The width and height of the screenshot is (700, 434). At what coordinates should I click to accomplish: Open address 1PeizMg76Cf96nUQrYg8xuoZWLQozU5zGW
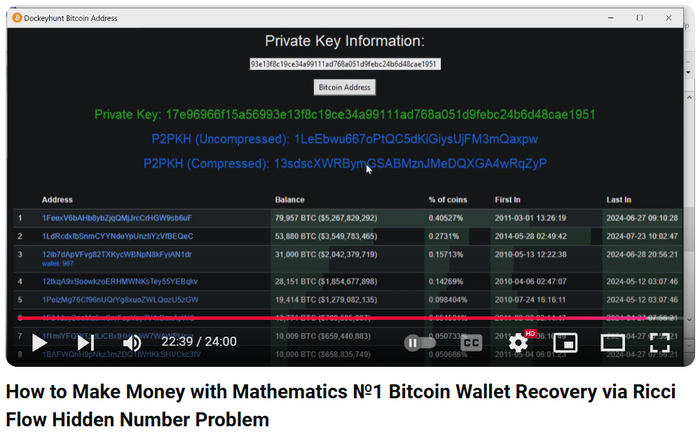(121, 300)
